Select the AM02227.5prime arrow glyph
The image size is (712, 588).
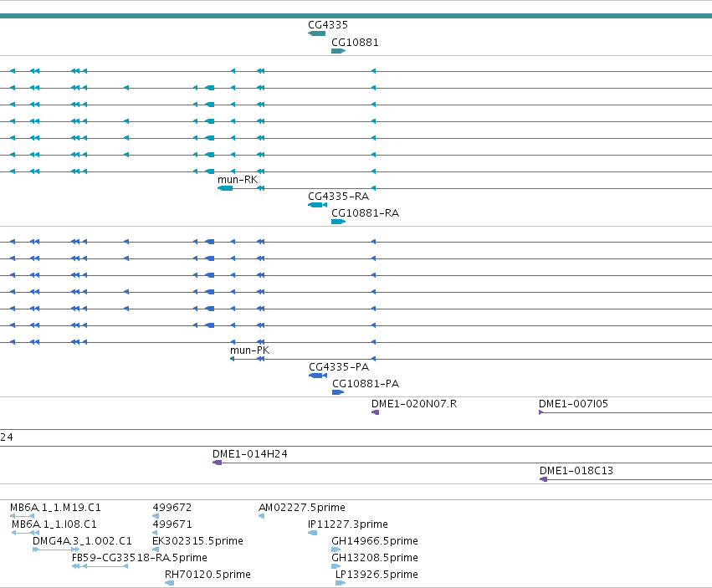pos(261,516)
